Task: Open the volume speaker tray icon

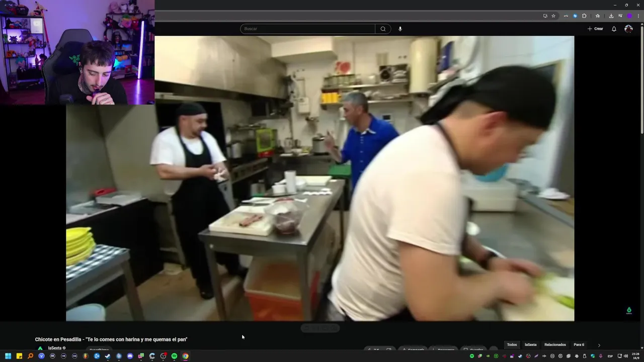Action: click(626, 356)
